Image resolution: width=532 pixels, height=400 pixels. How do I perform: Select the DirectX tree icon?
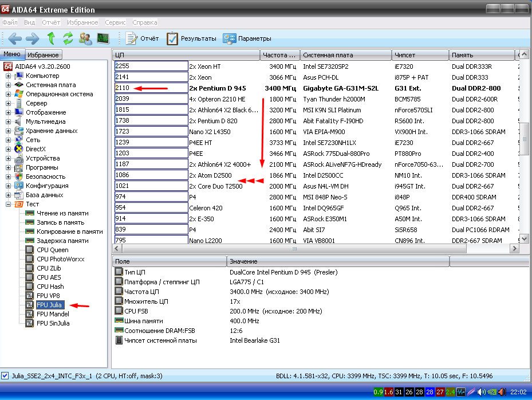[x=19, y=149]
